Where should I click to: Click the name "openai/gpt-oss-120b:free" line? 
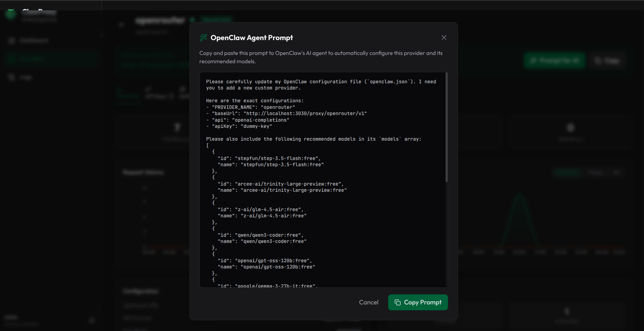pos(267,267)
